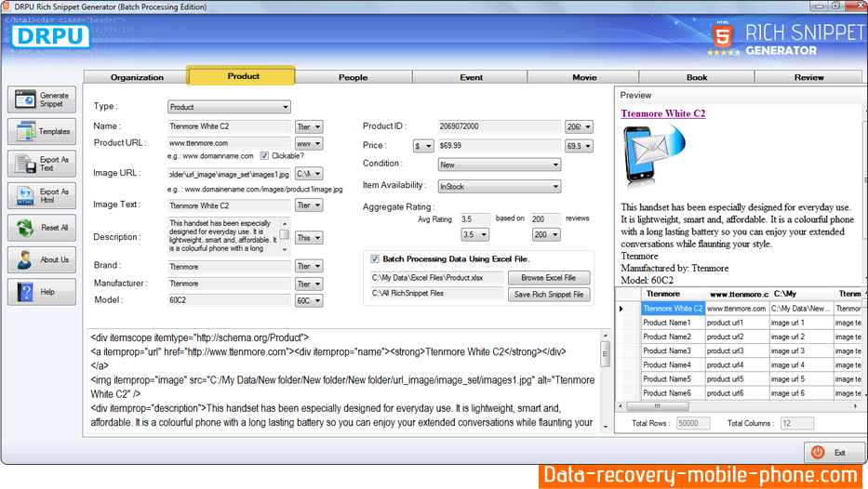The width and height of the screenshot is (868, 489).
Task: Open the Name column mapping dropdown
Action: point(309,126)
